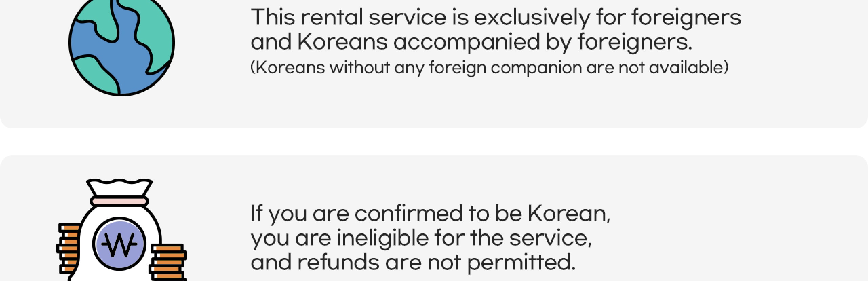Click the globe earth icon
Screen dimensions: 868x281
point(122,46)
